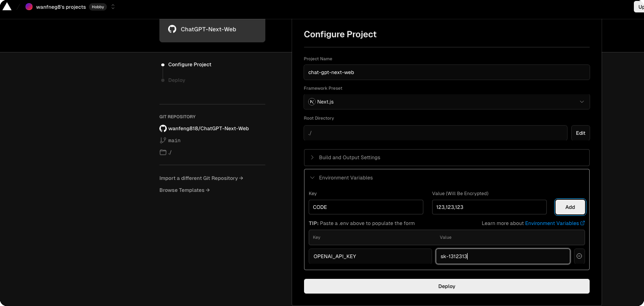Click Edit button for Root Directory

tap(580, 133)
